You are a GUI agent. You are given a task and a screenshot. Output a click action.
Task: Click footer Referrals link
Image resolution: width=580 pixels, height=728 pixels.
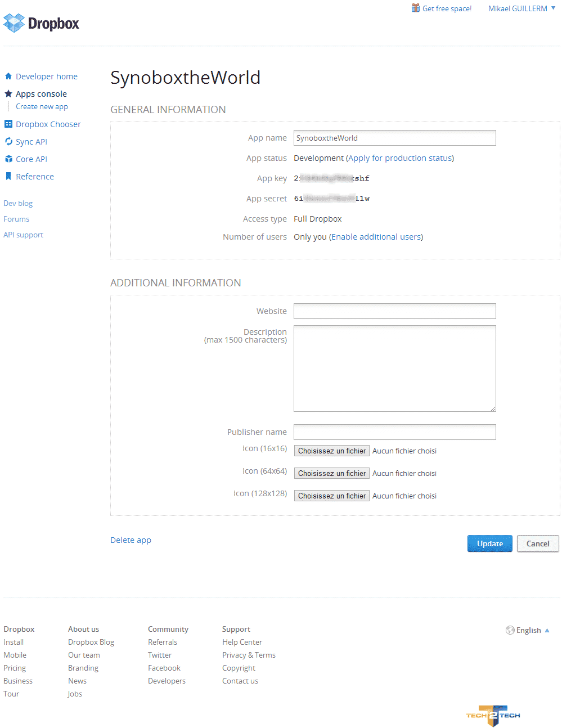tap(163, 642)
